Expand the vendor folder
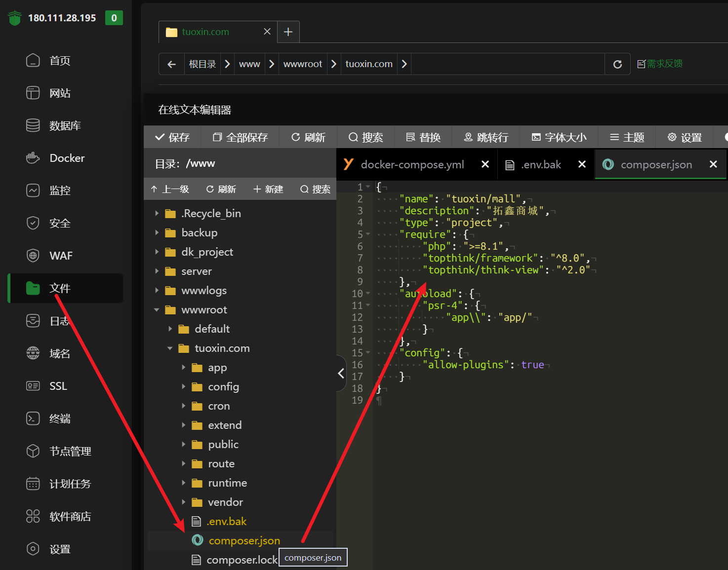 (184, 502)
